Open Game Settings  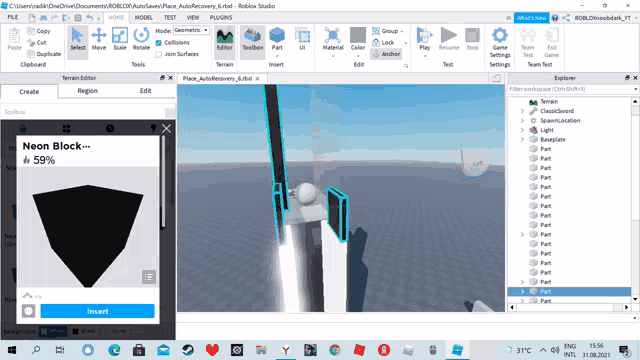click(500, 42)
